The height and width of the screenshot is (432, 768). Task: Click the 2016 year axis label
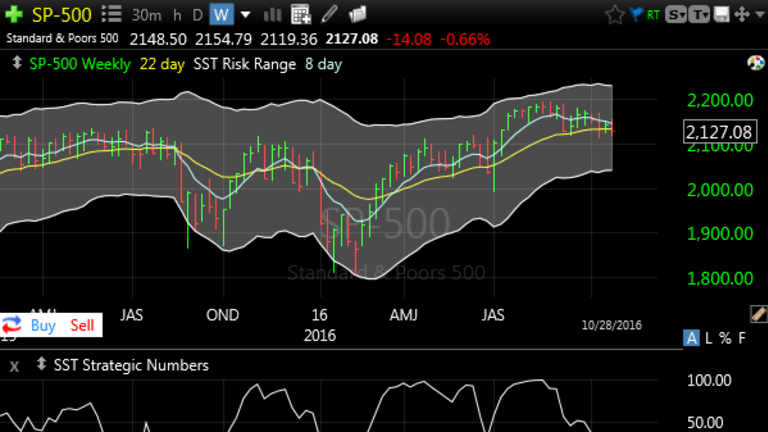319,336
